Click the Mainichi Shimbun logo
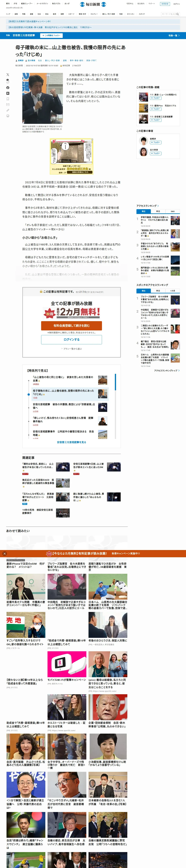 coord(93,4)
